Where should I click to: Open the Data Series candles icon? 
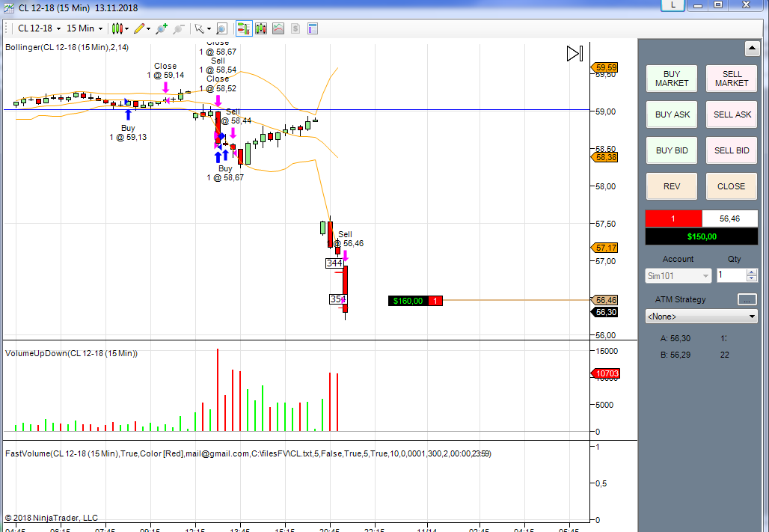point(261,28)
